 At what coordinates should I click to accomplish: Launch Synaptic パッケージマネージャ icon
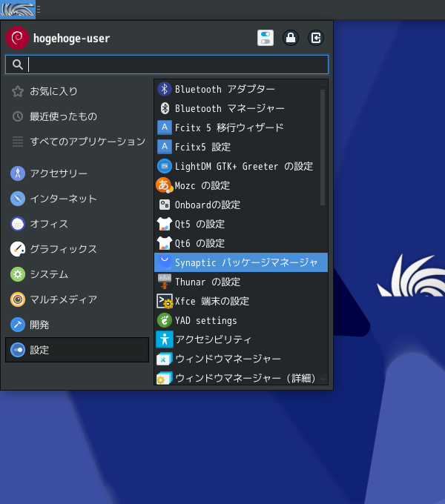click(165, 262)
